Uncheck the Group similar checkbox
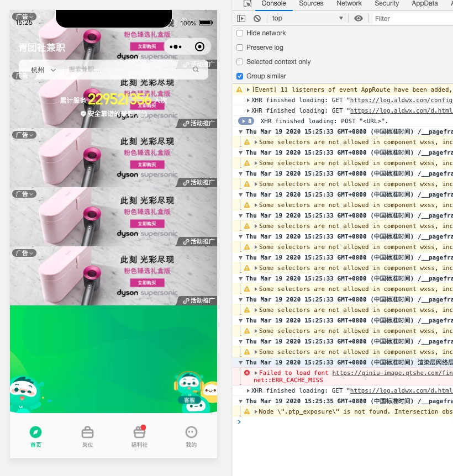 click(x=240, y=76)
